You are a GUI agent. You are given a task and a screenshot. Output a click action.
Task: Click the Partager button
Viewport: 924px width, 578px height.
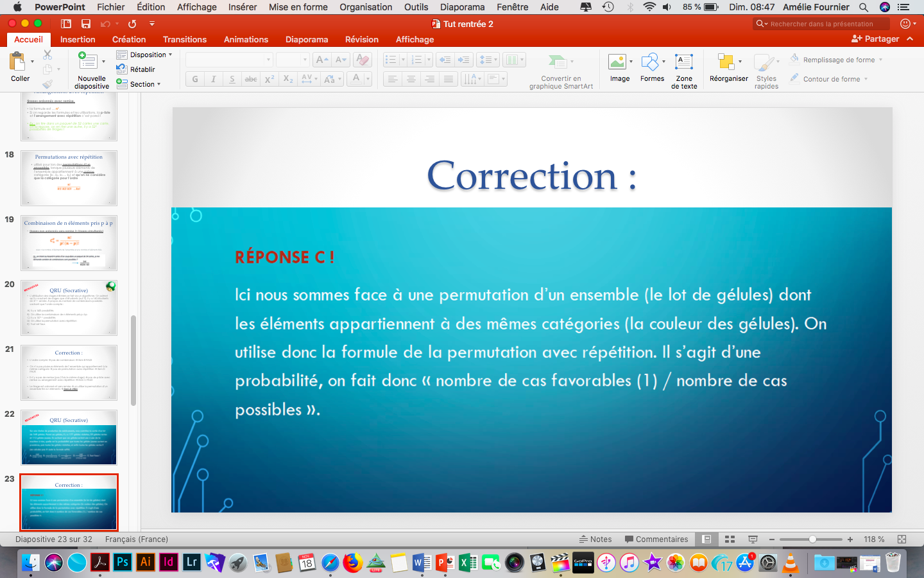click(x=875, y=39)
